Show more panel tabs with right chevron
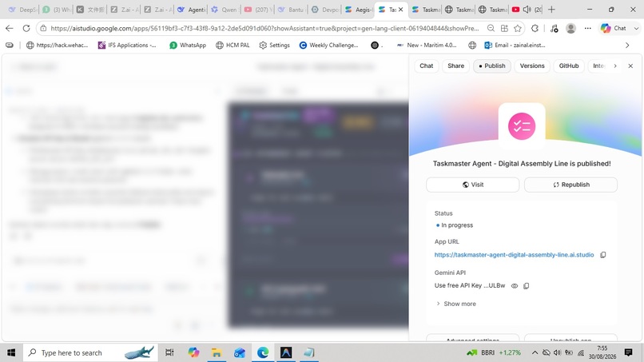The height and width of the screenshot is (362, 644). 615,66
